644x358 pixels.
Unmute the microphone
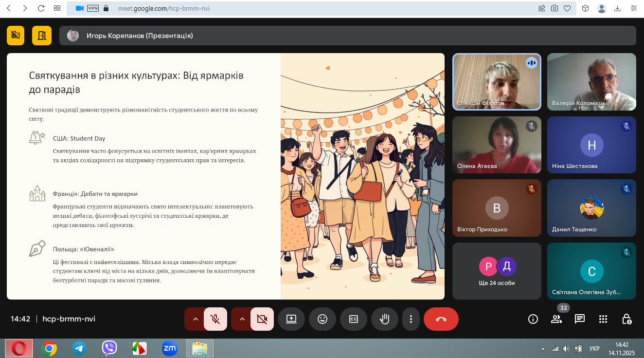(x=215, y=319)
